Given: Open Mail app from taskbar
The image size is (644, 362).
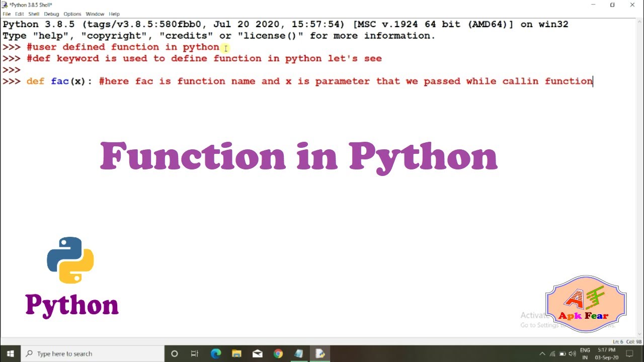Looking at the screenshot, I should 258,353.
